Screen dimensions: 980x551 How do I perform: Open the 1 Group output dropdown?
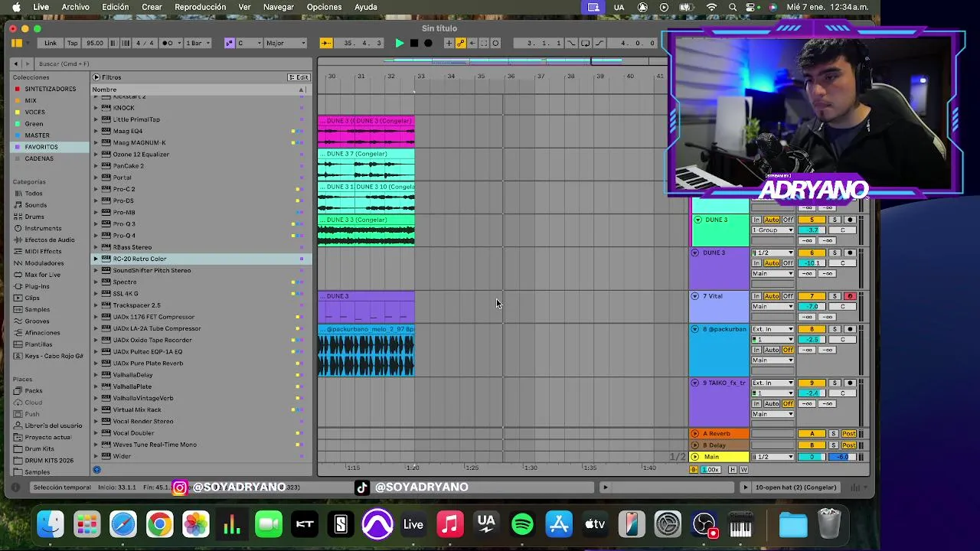(773, 230)
